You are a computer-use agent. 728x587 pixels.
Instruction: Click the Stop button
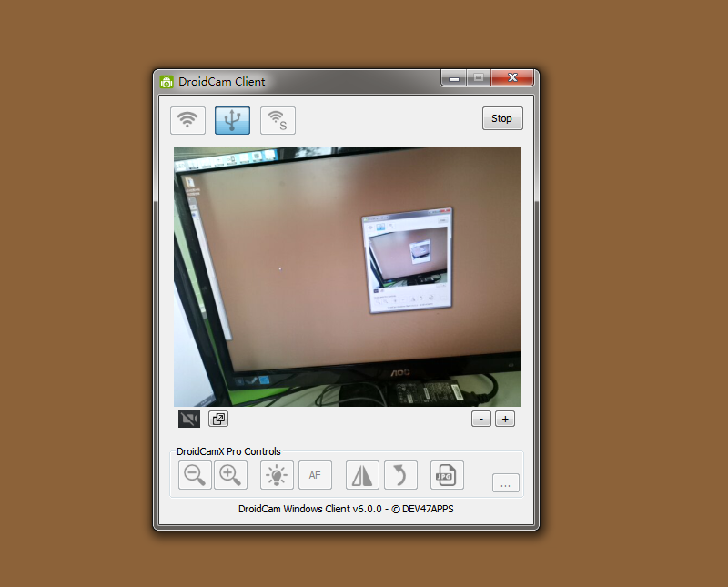502,118
